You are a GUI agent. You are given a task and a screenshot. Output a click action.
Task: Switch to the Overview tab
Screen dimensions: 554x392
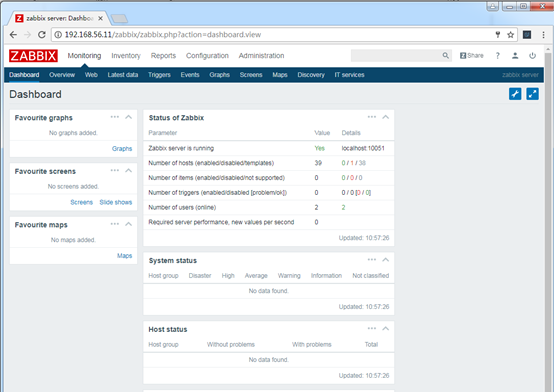[62, 75]
